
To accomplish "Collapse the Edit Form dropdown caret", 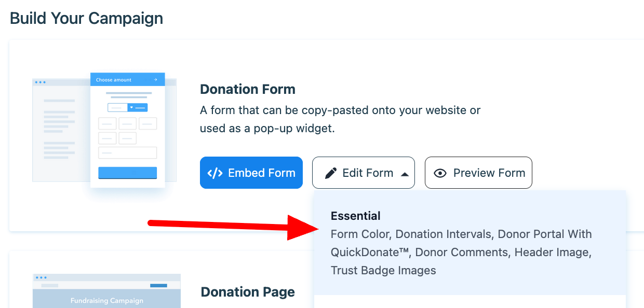I will click(x=405, y=174).
